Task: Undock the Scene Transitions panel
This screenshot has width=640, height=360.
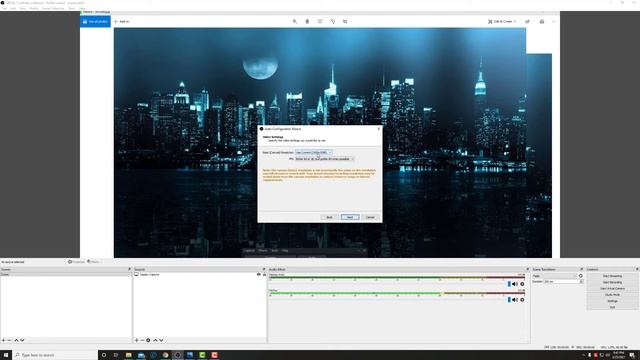Action: (582, 269)
